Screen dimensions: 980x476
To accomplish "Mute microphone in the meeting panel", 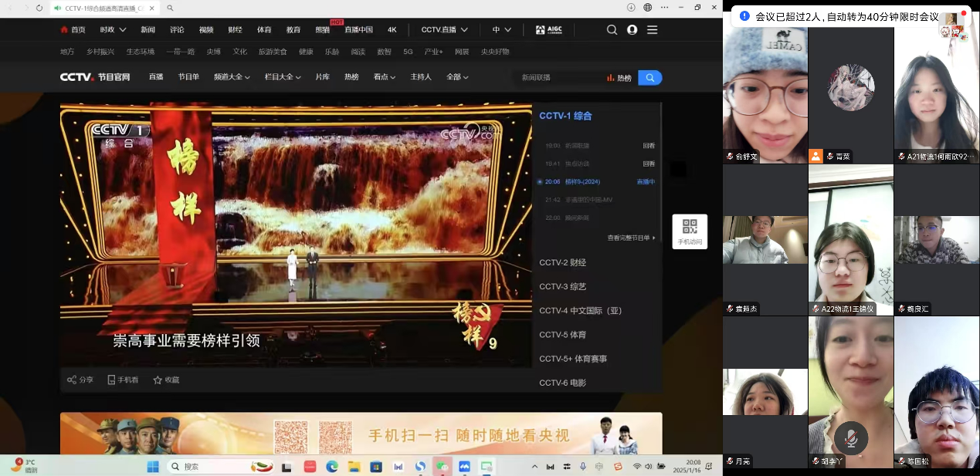I will (850, 439).
